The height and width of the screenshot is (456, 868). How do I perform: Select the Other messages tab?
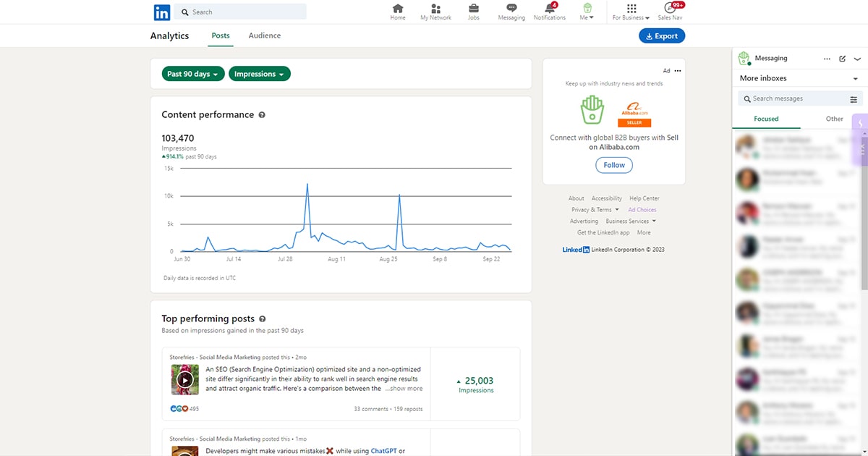[834, 119]
